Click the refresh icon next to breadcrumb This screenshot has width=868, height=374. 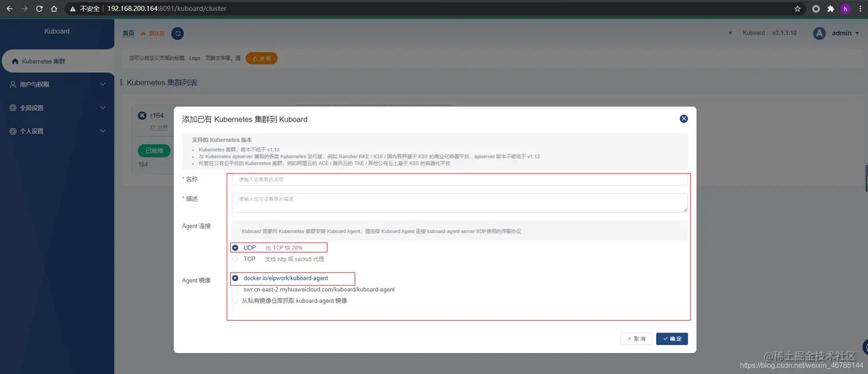[x=178, y=33]
